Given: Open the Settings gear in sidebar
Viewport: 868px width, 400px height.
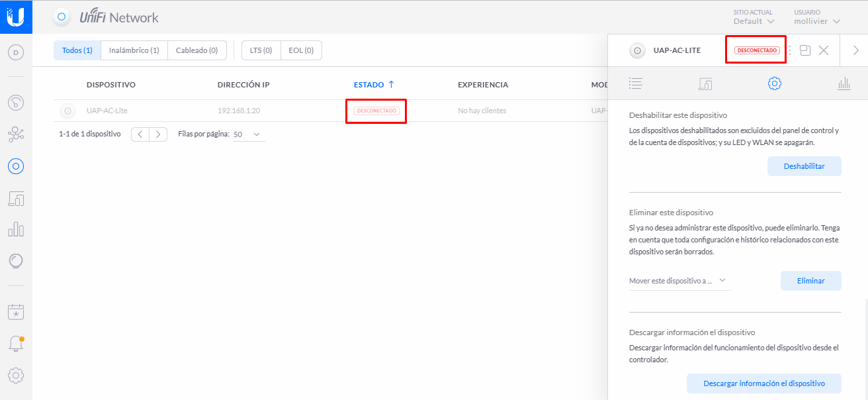Looking at the screenshot, I should point(16,375).
